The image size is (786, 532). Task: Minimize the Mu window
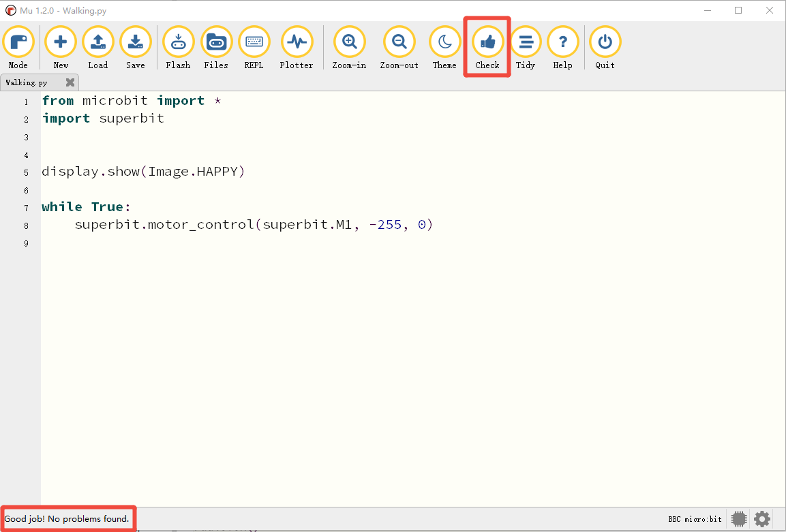[708, 10]
